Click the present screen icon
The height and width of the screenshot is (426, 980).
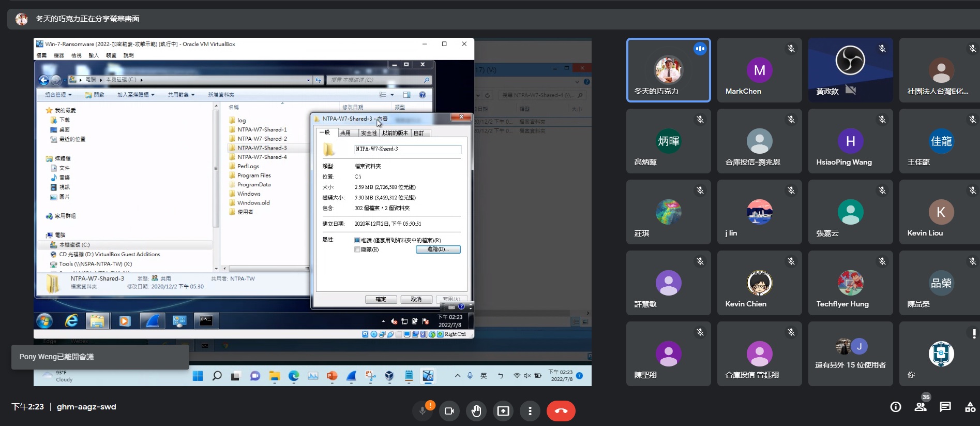tap(503, 411)
